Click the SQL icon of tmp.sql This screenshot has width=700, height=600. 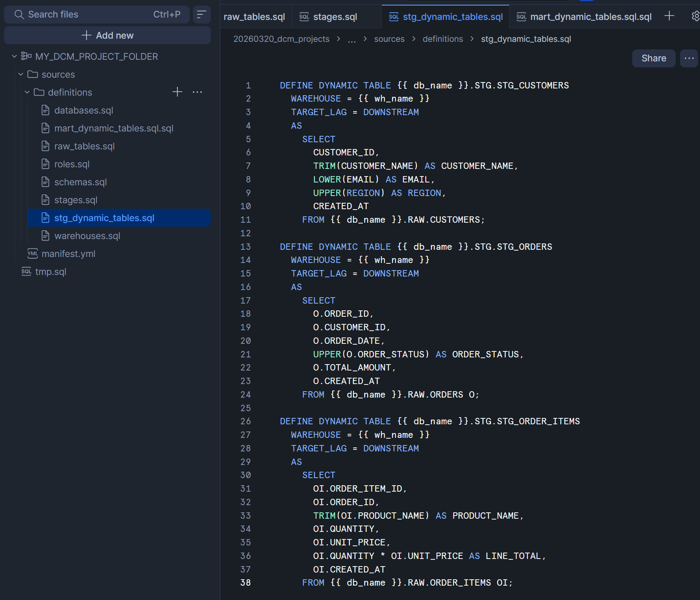point(26,272)
